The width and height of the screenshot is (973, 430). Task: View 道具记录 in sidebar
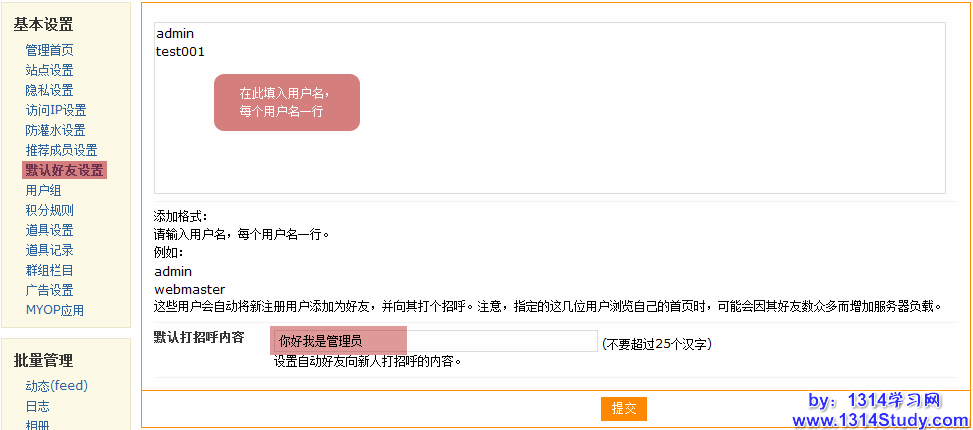[49, 250]
